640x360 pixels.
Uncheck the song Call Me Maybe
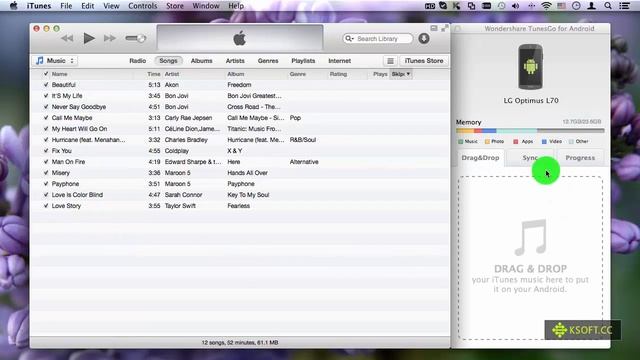[46, 118]
